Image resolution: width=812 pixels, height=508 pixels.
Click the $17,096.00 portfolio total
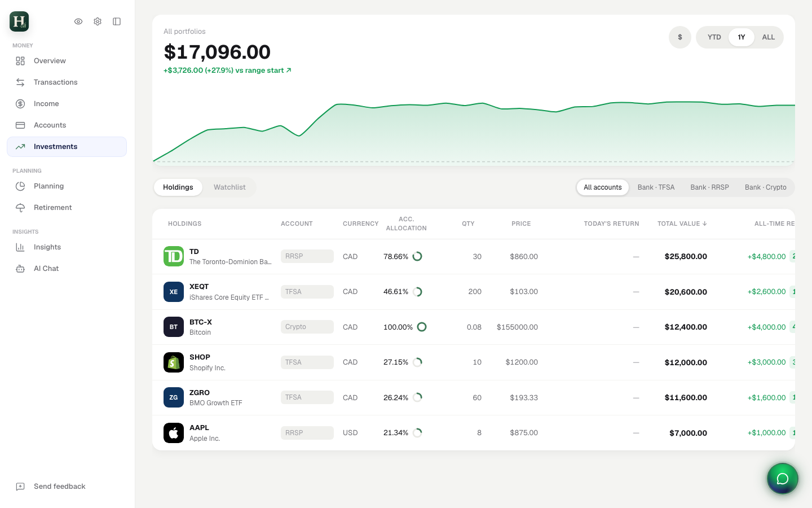tap(217, 52)
